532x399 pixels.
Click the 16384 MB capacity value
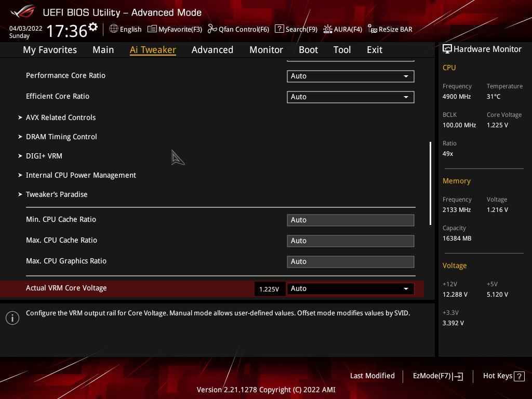point(457,238)
